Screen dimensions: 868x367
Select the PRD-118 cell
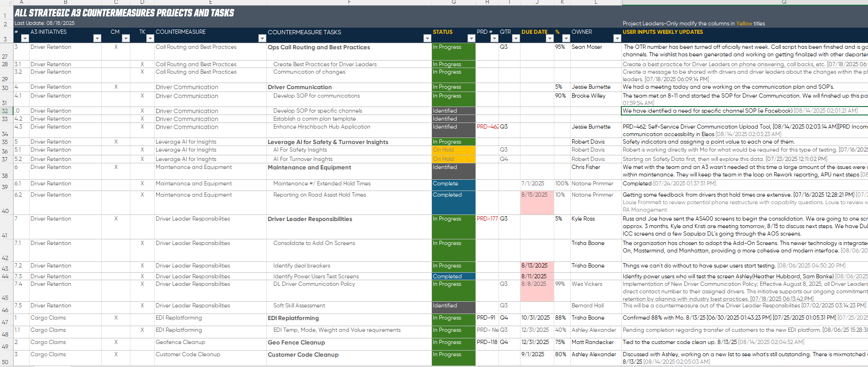point(487,344)
